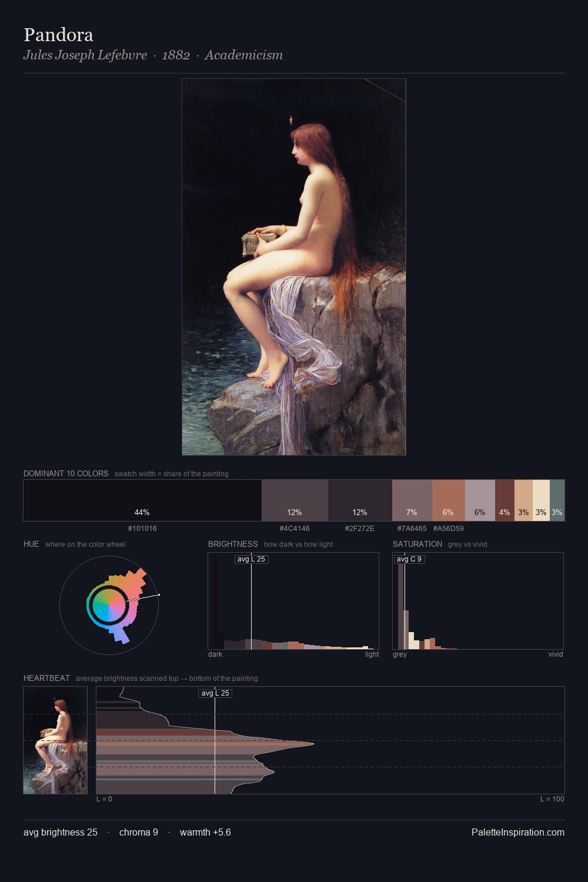
Task: Click the SATURATION section heading
Action: click(x=417, y=544)
